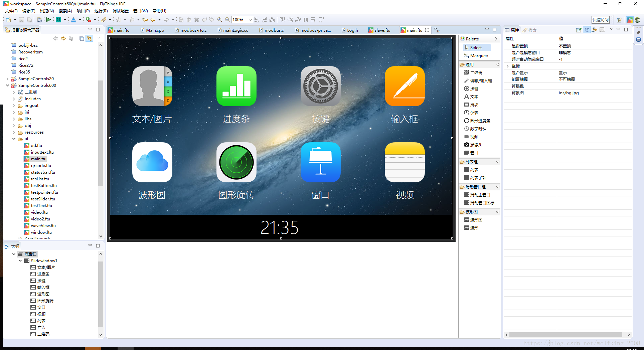Click the New wizard toolbar icon
Screen dimensions: 644x350
pos(8,20)
